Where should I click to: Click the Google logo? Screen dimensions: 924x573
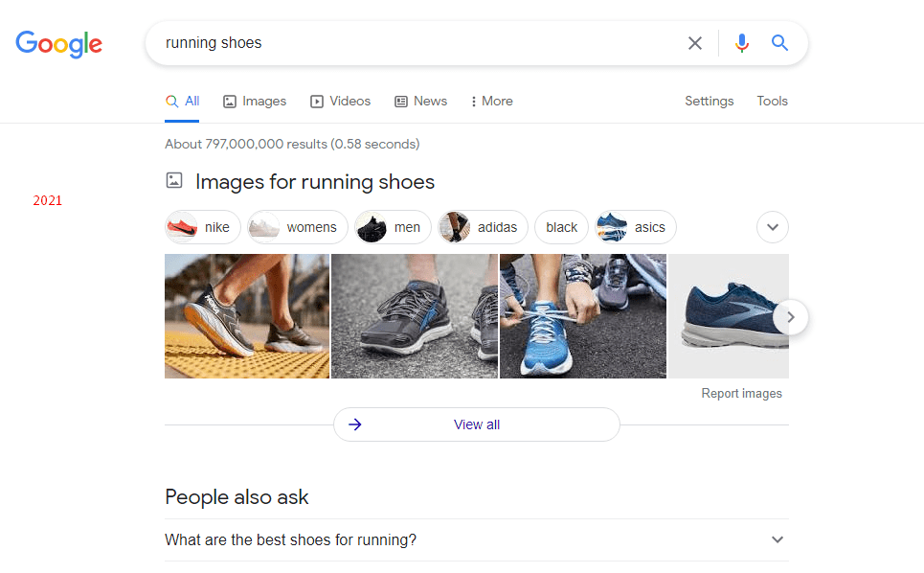[58, 43]
